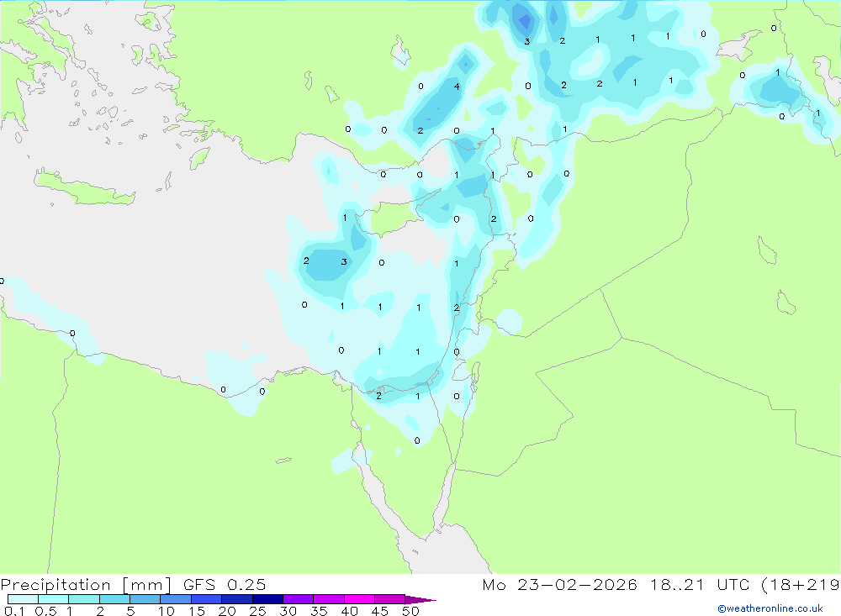Click the legend scale label "45"
Viewport: 841px width, 616px height.
(x=380, y=611)
